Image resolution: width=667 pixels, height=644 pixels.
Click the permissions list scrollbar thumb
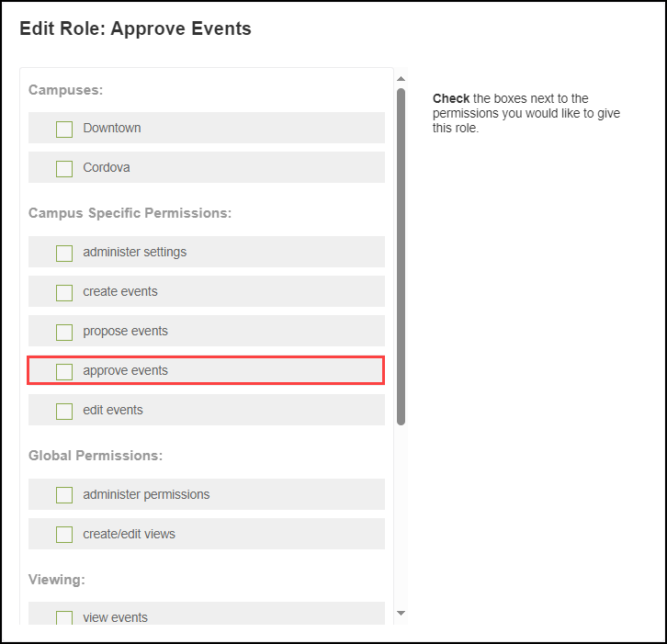[401, 255]
